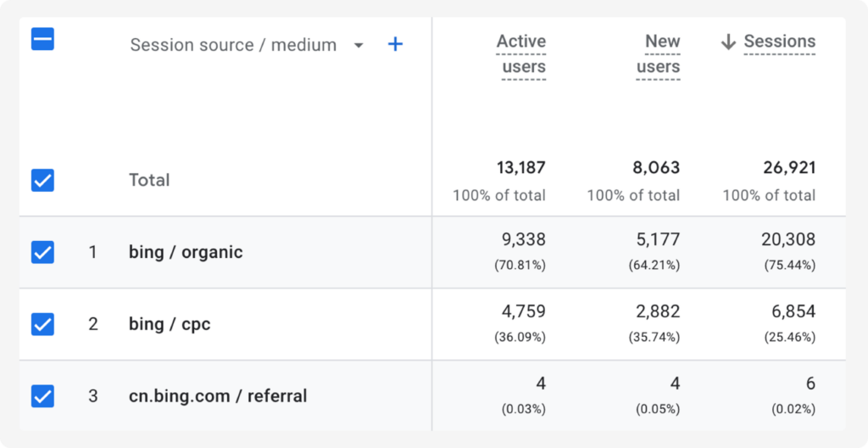Image resolution: width=868 pixels, height=448 pixels.
Task: Click the 35.74% new users percentage
Action: click(654, 338)
